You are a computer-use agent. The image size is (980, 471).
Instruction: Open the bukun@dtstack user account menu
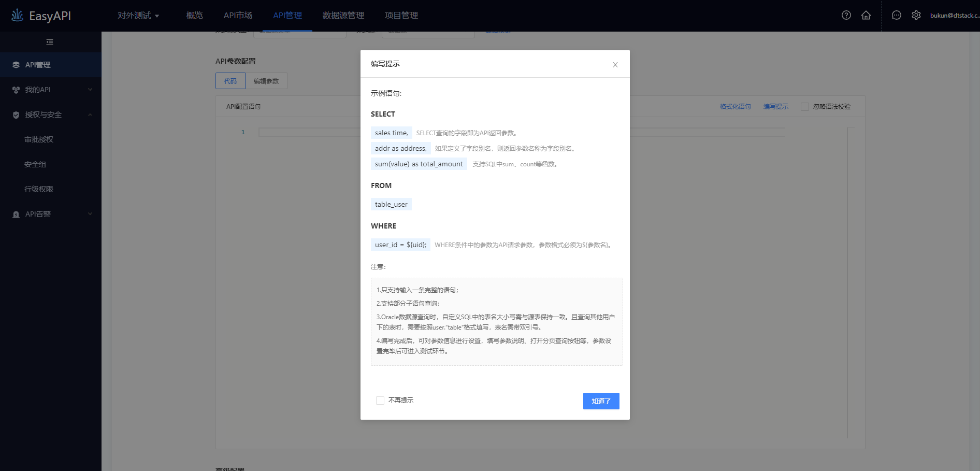pyautogui.click(x=955, y=16)
